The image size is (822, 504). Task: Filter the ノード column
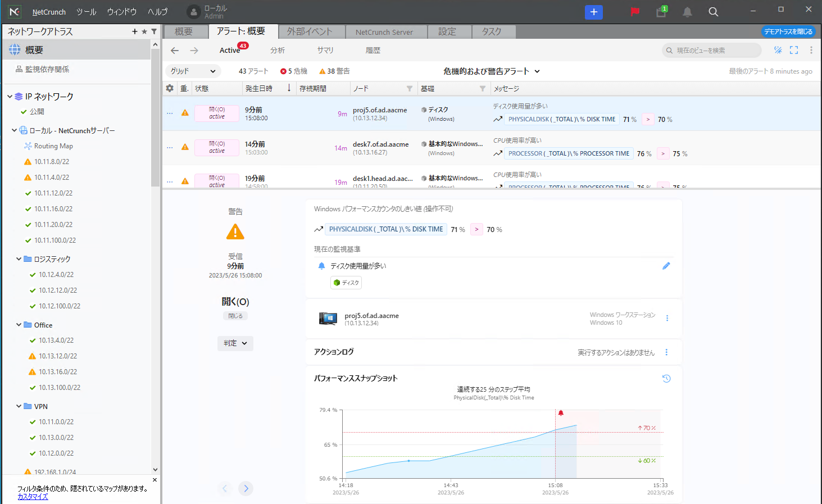410,89
